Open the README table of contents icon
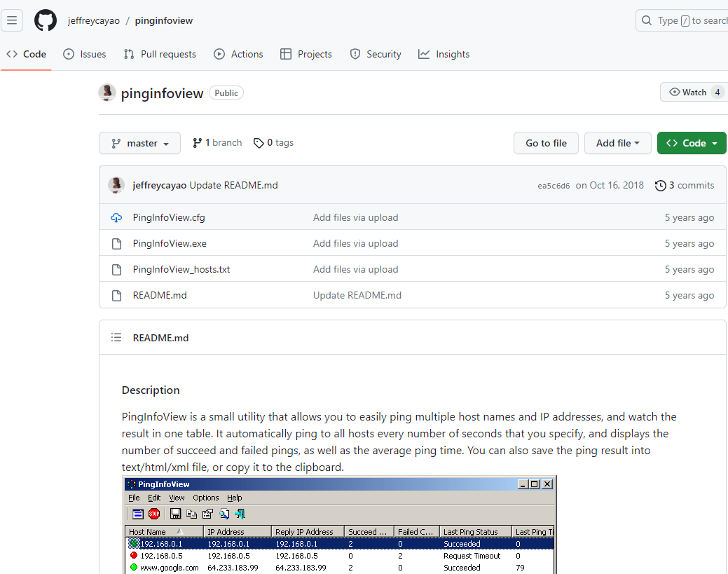The image size is (728, 574). pyautogui.click(x=116, y=337)
